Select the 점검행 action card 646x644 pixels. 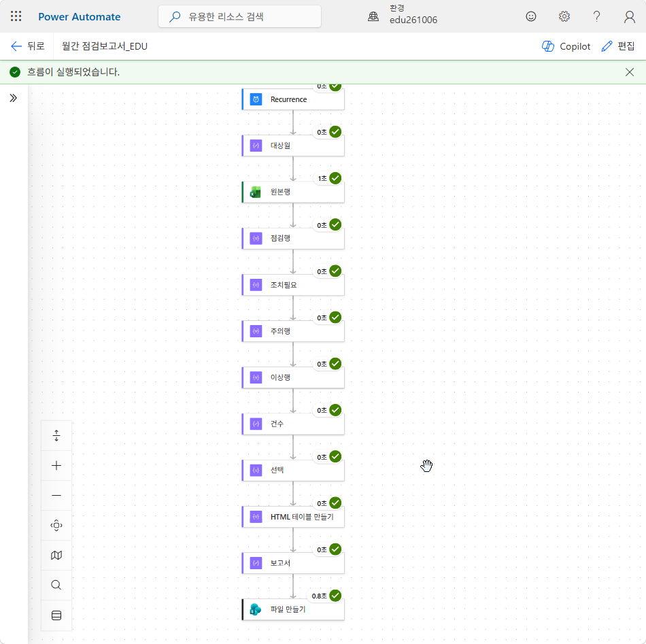click(x=293, y=238)
